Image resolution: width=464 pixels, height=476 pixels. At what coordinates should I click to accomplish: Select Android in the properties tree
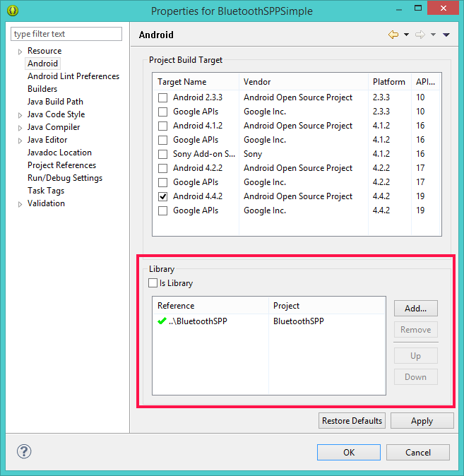(42, 64)
